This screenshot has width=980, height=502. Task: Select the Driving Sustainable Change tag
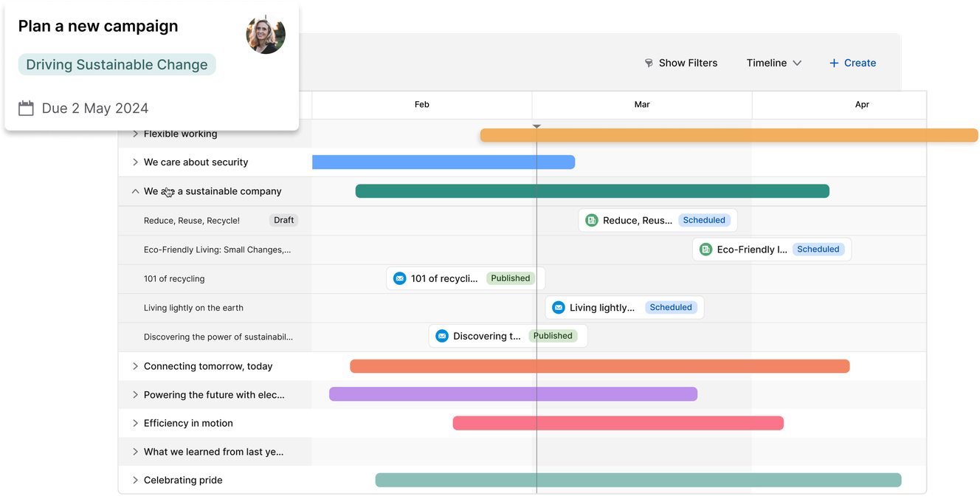tap(117, 65)
